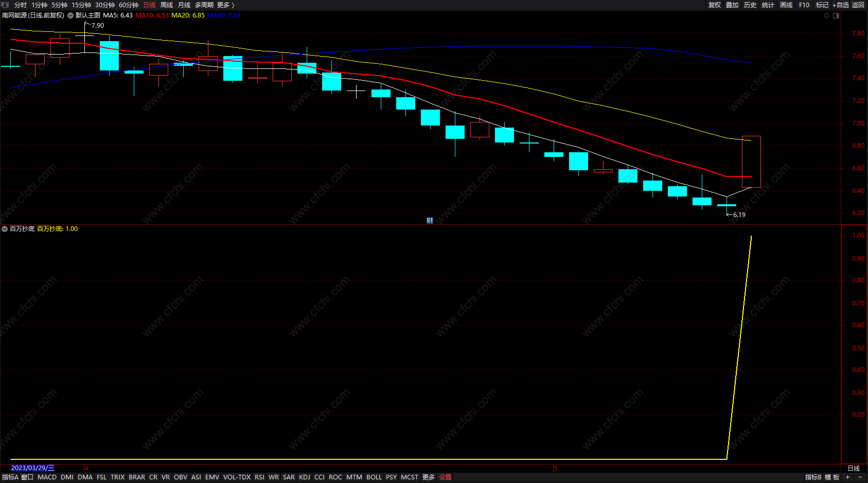Switch sub-chart to KDJ indicator

(305, 477)
